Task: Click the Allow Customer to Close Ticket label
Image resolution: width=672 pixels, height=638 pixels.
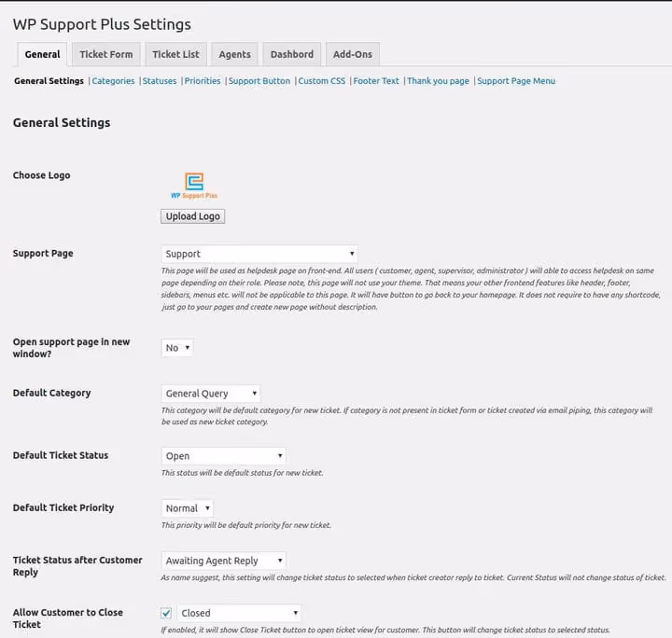Action: [68, 618]
